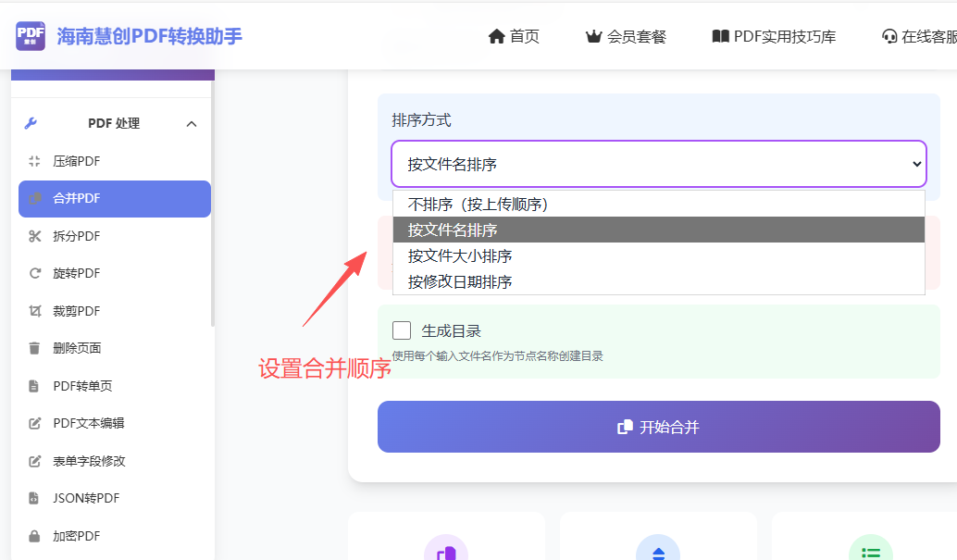957x560 pixels.
Task: Open 加密PDF in the sidebar
Action: (x=114, y=536)
